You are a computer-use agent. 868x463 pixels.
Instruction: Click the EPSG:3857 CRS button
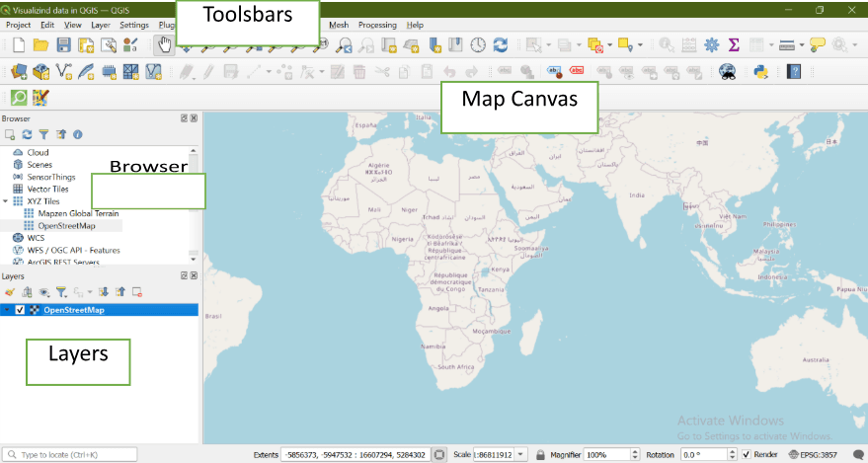pos(815,454)
